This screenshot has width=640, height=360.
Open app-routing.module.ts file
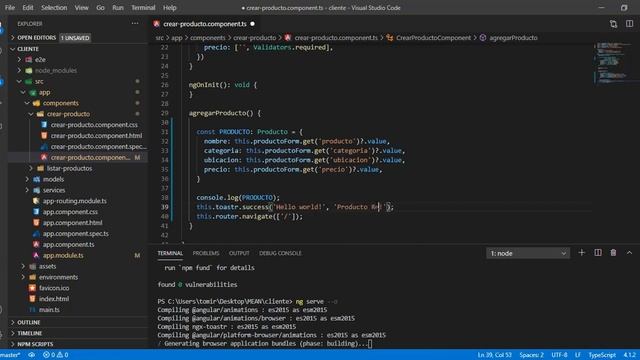pos(74,201)
